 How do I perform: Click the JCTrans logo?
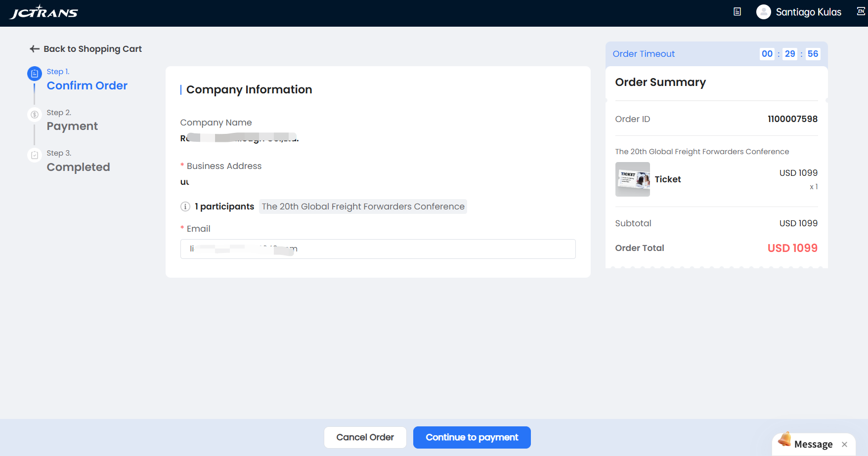pyautogui.click(x=44, y=12)
